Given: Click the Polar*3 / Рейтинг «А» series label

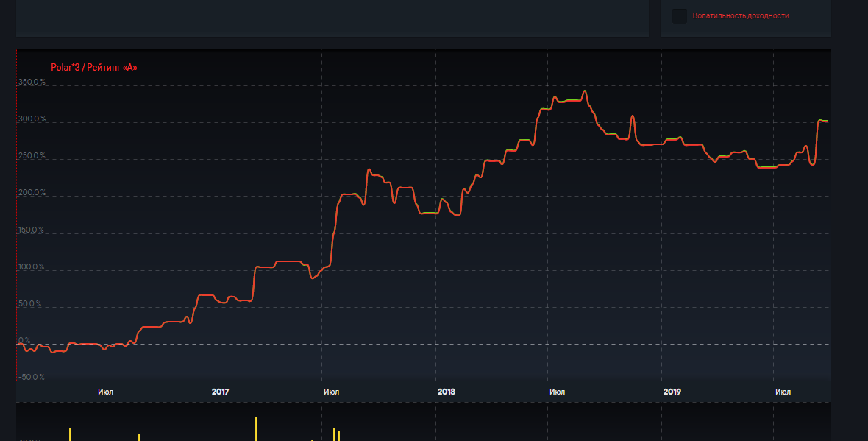Looking at the screenshot, I should click(94, 68).
